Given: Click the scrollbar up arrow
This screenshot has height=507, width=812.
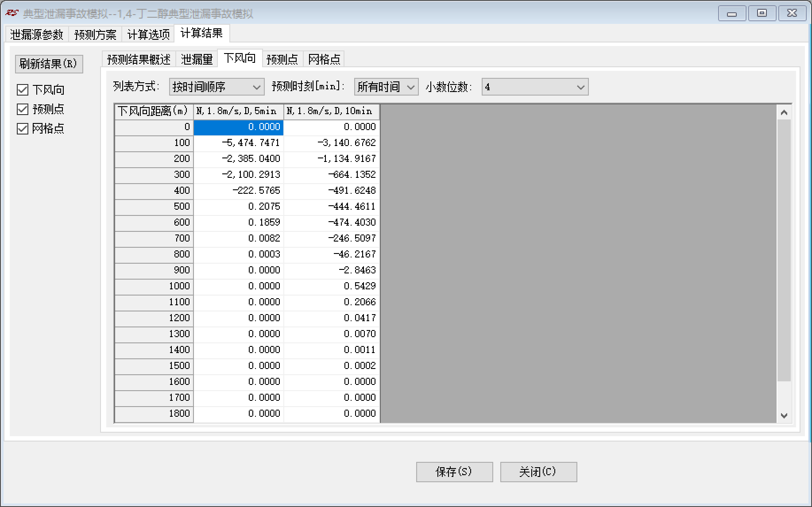Looking at the screenshot, I should pyautogui.click(x=784, y=112).
